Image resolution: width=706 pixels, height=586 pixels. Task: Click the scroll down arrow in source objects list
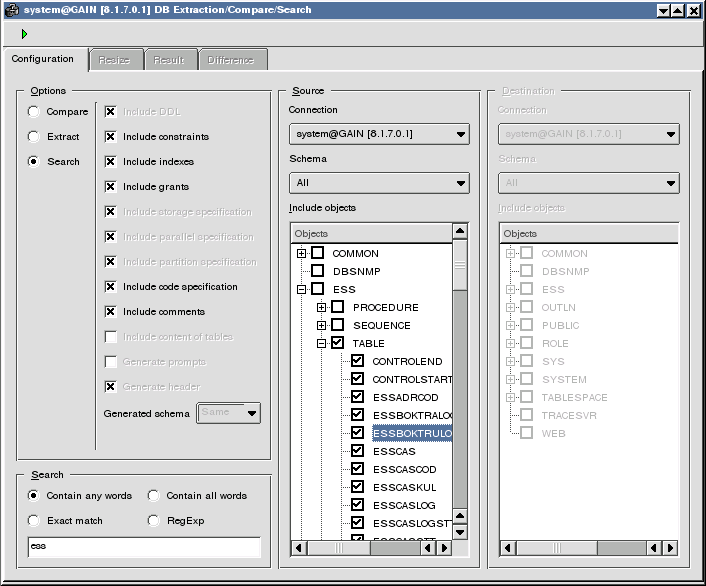[460, 532]
